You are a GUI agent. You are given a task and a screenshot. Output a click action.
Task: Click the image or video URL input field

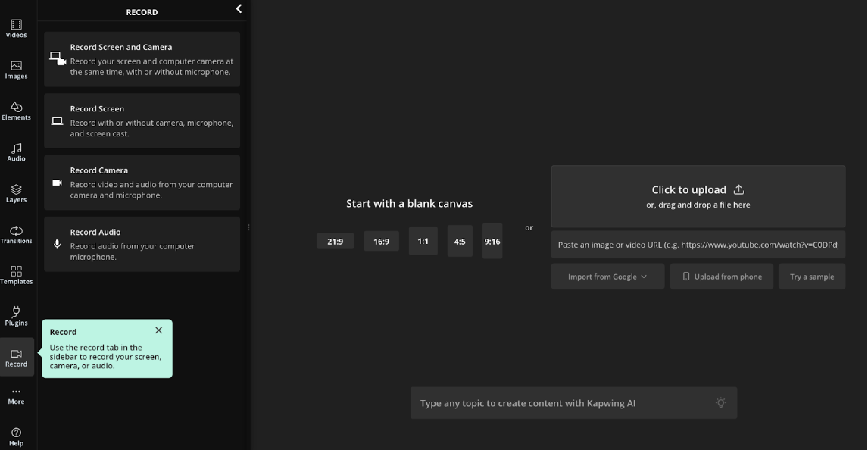(697, 242)
